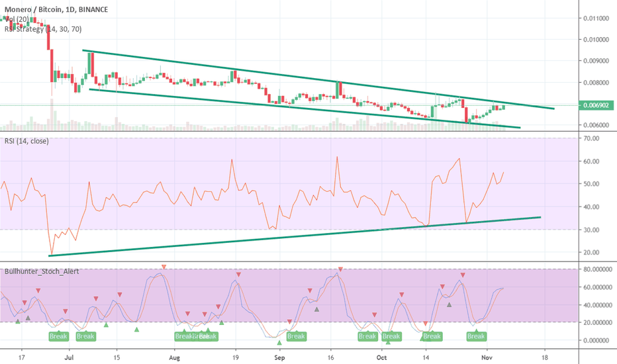This screenshot has height=364, width=617.
Task: Select the Vol (20) indicator legend
Action: pyautogui.click(x=17, y=19)
